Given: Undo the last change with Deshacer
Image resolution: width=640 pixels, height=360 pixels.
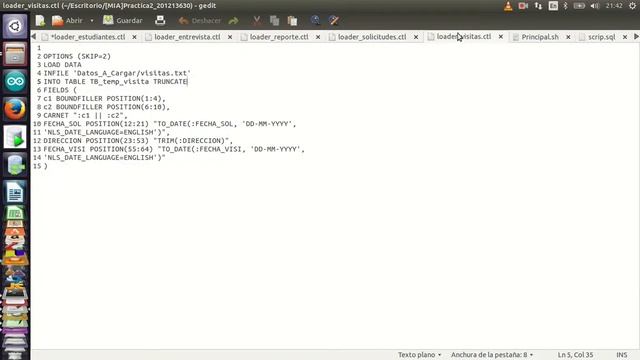Looking at the screenshot, I should [200, 20].
